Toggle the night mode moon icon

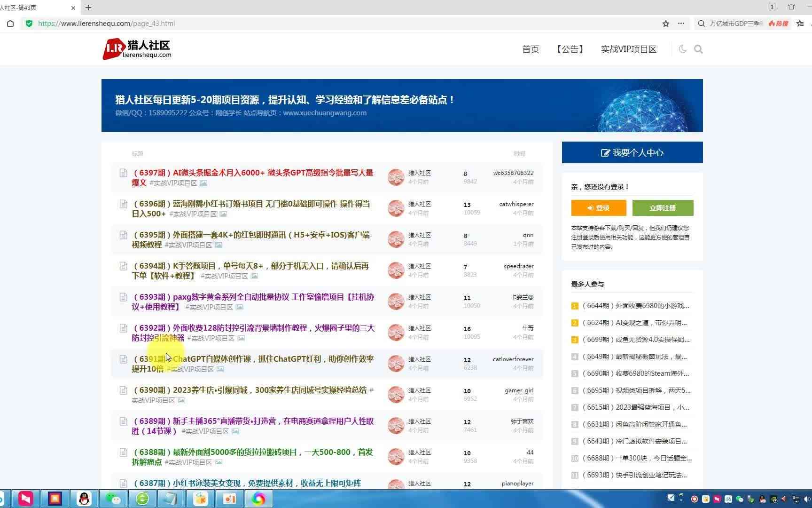pos(682,49)
